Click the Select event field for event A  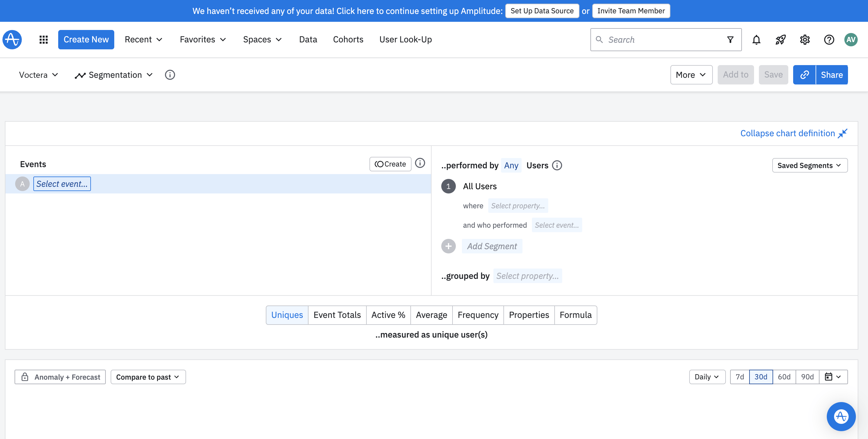click(62, 184)
